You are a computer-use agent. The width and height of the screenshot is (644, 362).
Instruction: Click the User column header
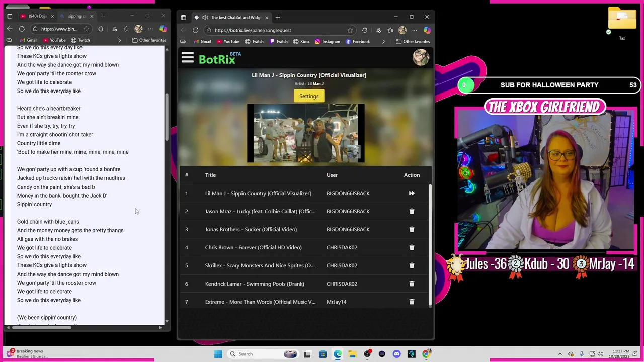pyautogui.click(x=332, y=175)
